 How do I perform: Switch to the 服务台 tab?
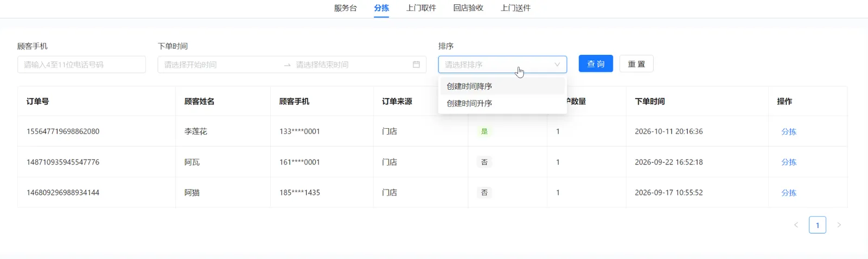[x=346, y=8]
